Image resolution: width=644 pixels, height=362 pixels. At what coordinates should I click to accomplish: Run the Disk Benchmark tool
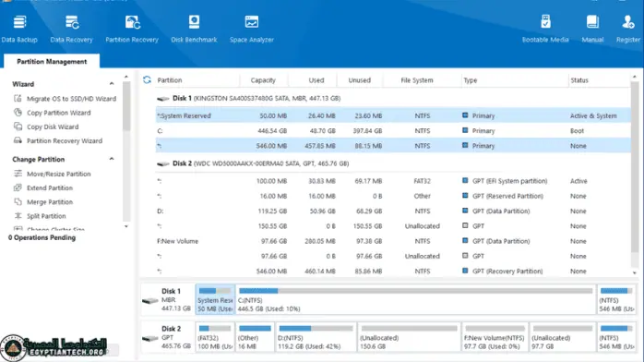194,29
